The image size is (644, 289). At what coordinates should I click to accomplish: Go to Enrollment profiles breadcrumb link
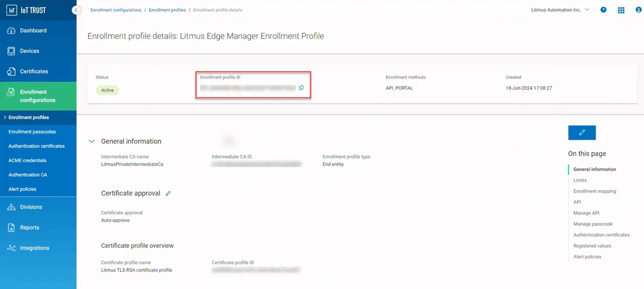click(167, 10)
